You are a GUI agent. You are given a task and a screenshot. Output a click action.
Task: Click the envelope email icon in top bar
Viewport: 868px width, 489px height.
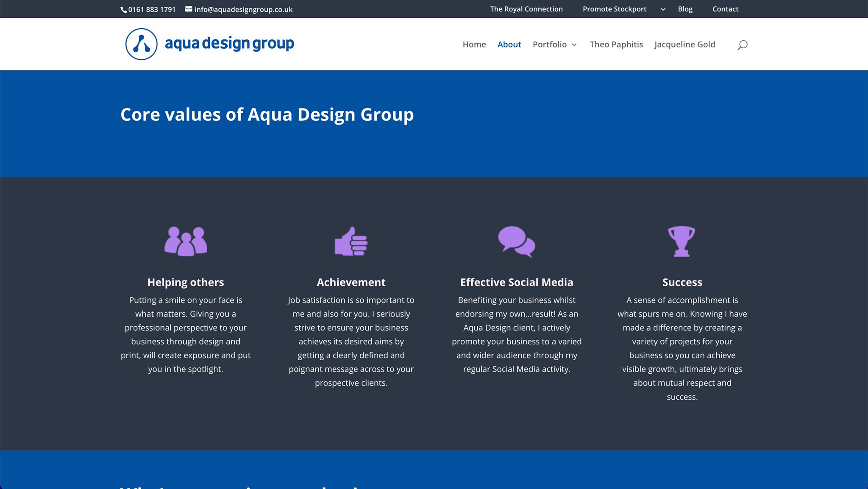point(189,9)
